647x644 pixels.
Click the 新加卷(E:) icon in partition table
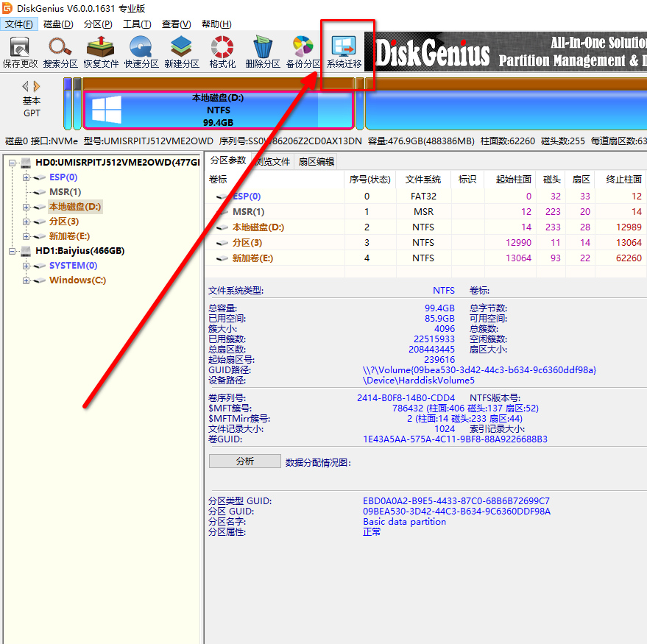(x=222, y=258)
